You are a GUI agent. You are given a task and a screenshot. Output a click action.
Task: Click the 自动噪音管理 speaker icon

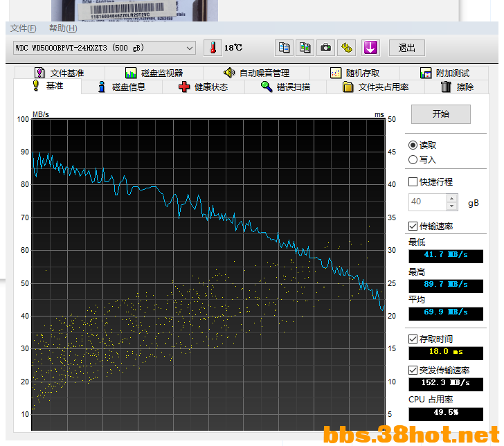[229, 73]
